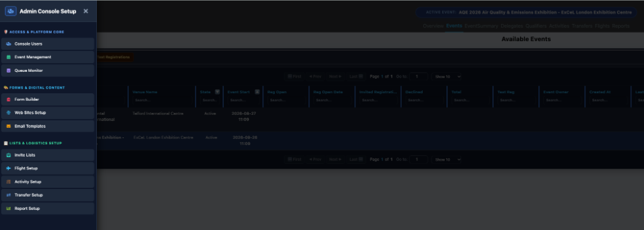
Task: Switch to the Activities tab
Action: pyautogui.click(x=559, y=26)
